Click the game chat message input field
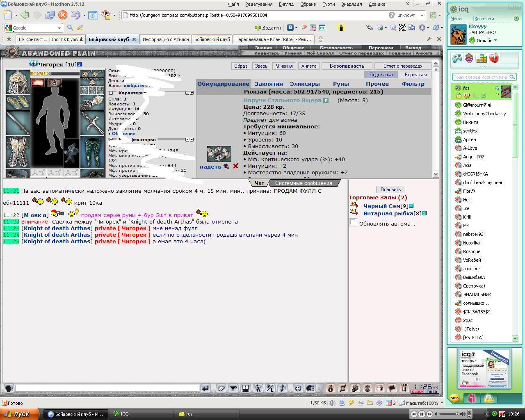Viewport: 525px width, 420px height. [x=107, y=388]
